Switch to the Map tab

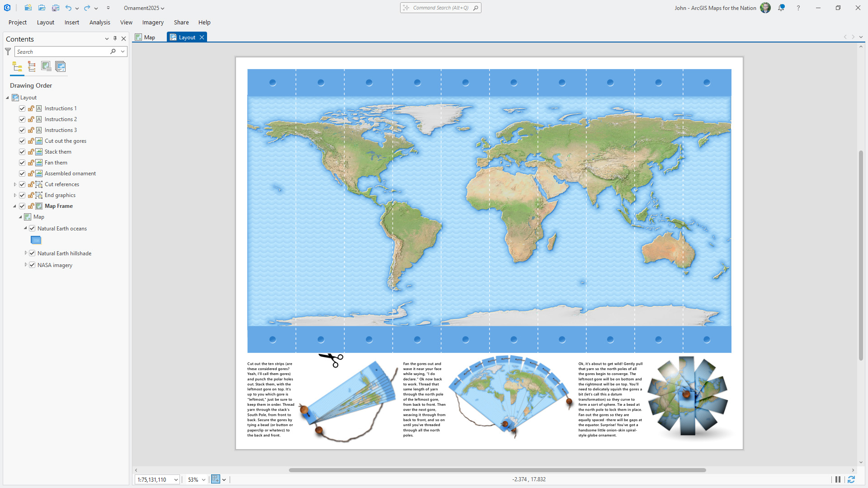145,37
